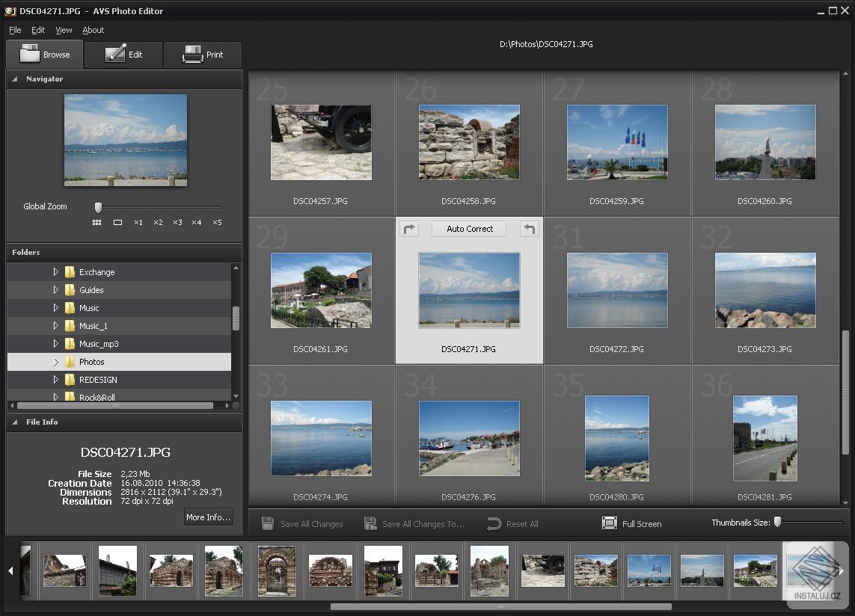Activate the Browse mode tab

[x=44, y=54]
